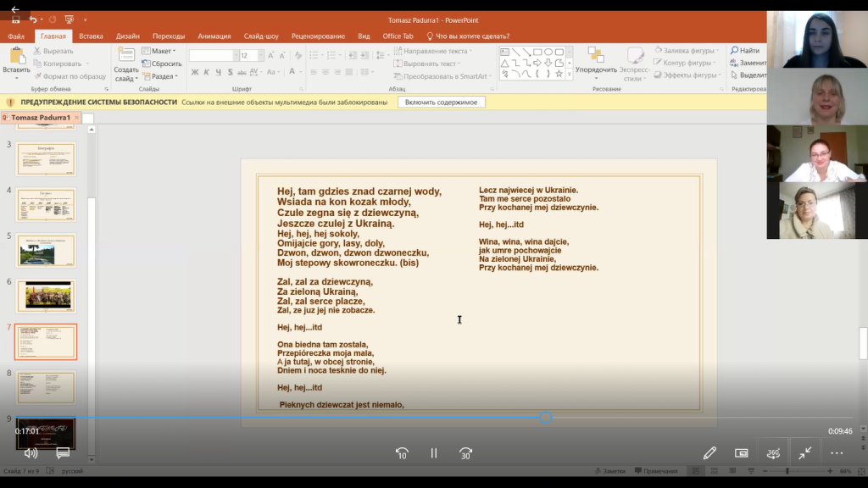
Task: Expand Выровнять текст dropdown
Action: pos(427,64)
